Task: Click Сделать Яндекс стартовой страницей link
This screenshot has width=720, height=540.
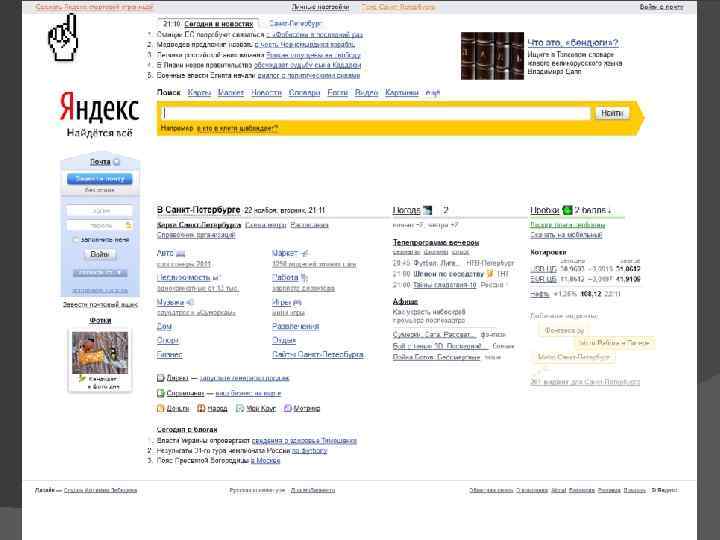Action: point(94,7)
